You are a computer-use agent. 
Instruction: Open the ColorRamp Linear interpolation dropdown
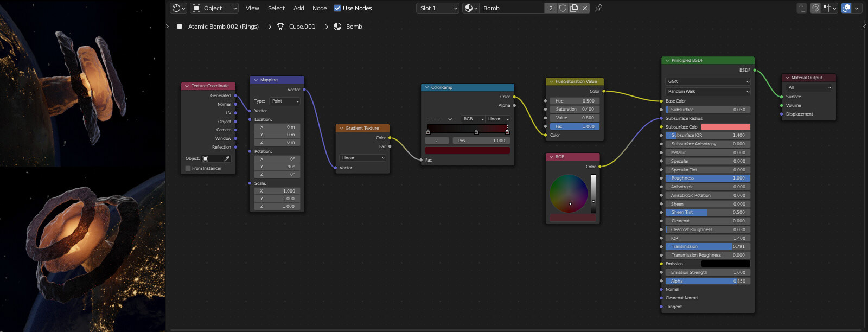498,119
